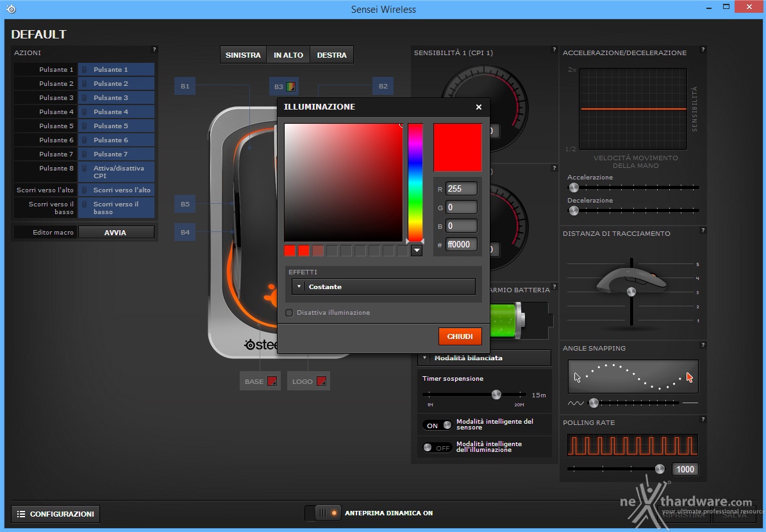The width and height of the screenshot is (766, 532).
Task: Open help for Polling Rate
Action: (x=703, y=419)
